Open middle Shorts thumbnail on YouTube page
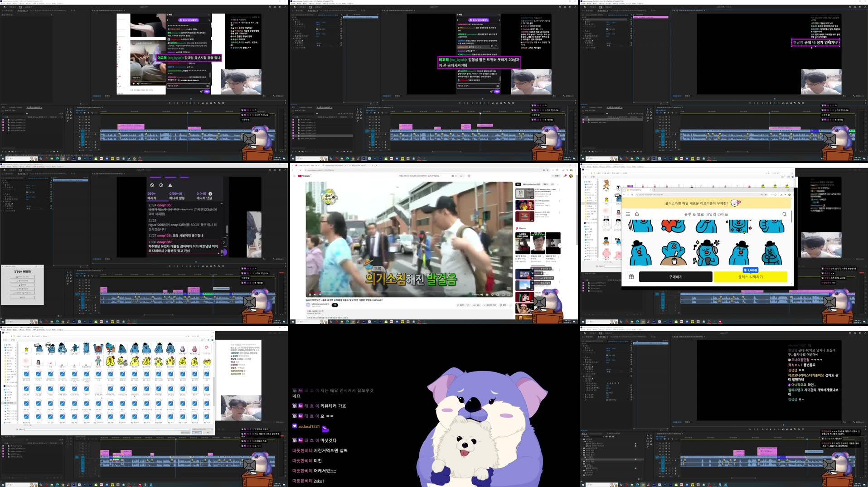Screen dimensions: 868x487 coord(538,243)
